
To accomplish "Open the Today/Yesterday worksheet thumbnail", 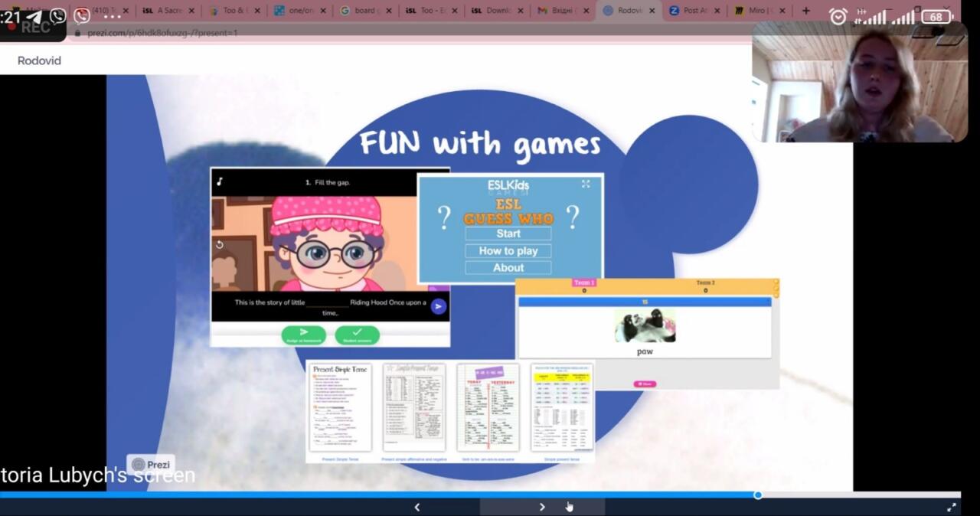I will (488, 407).
